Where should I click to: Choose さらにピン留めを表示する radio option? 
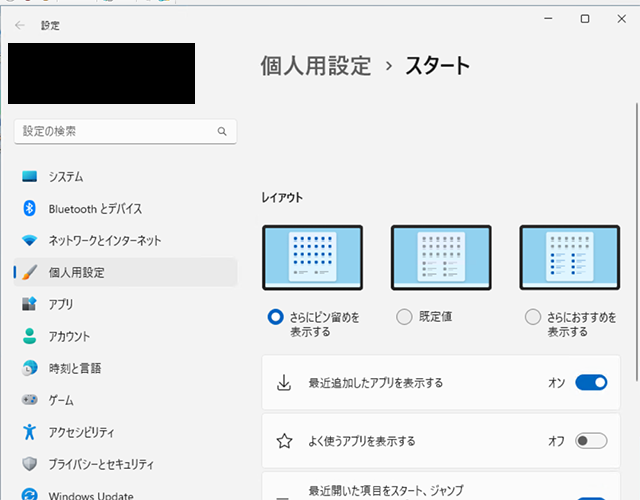coord(276,317)
